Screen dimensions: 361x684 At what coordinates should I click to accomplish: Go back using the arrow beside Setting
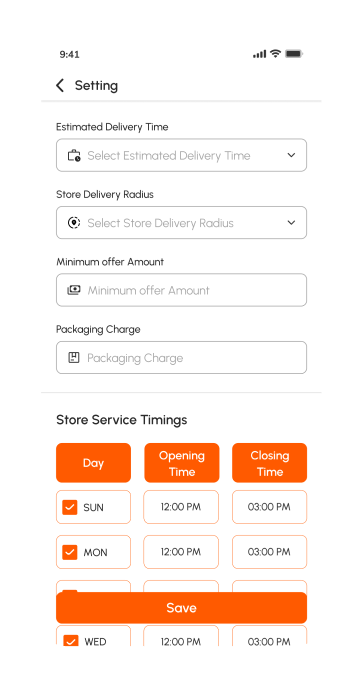[60, 86]
